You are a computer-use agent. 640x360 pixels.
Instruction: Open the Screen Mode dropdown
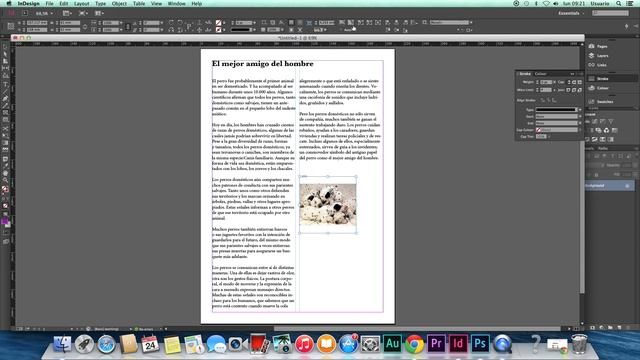[83, 13]
